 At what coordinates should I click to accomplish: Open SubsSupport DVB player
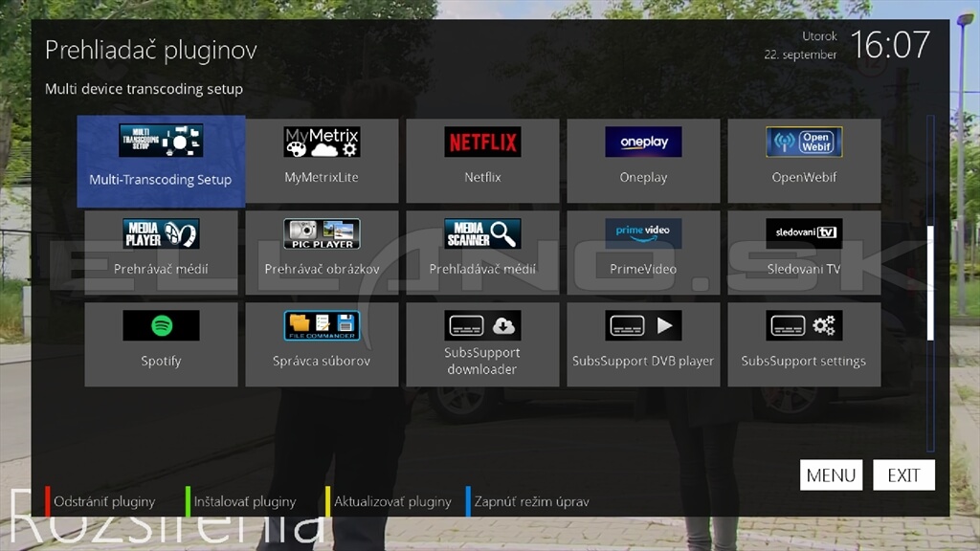tap(643, 344)
